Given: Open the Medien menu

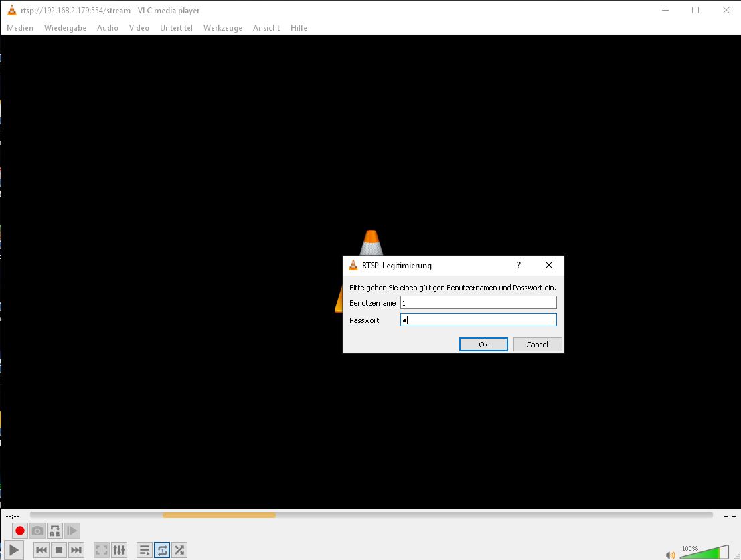Looking at the screenshot, I should point(20,28).
